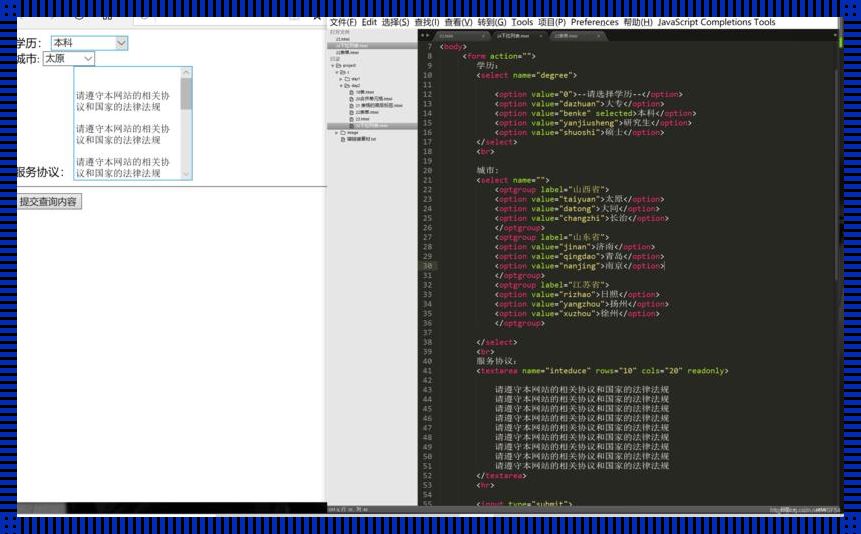
Task: Collapse the day2 folder arrow in sidebar
Action: [x=341, y=86]
